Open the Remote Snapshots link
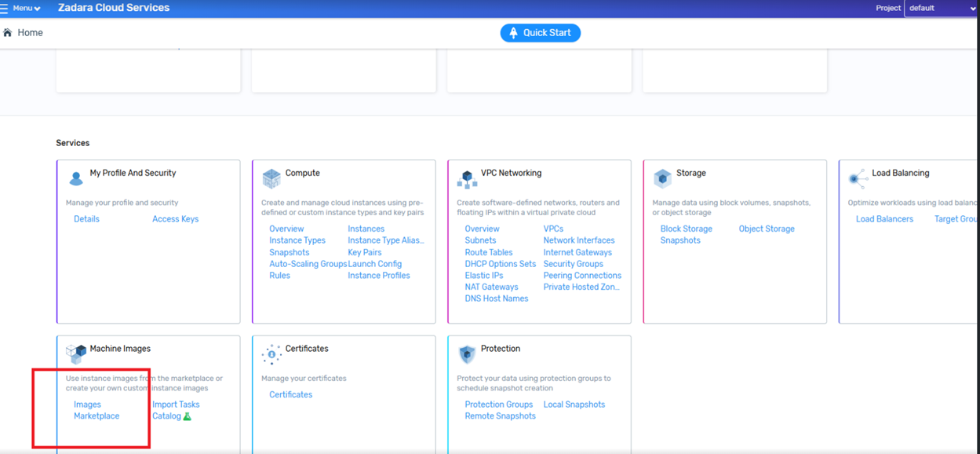Screen dimensions: 980x454 (x=501, y=416)
